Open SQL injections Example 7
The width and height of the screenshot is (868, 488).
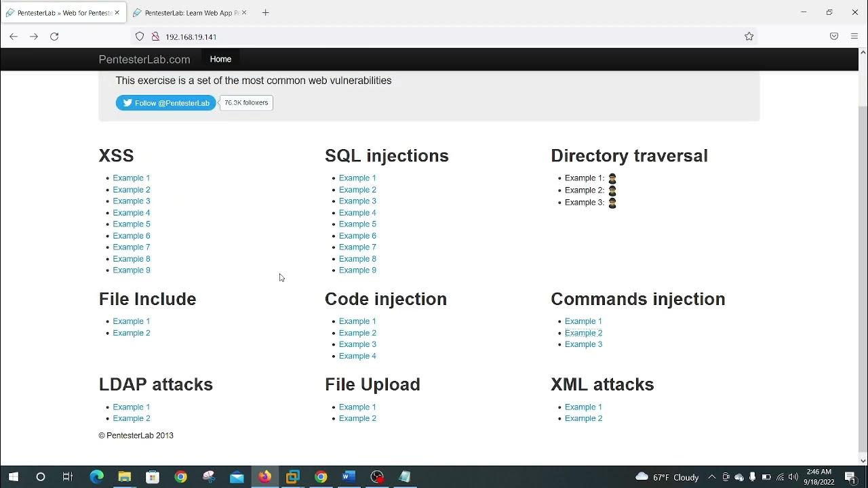[x=357, y=247]
